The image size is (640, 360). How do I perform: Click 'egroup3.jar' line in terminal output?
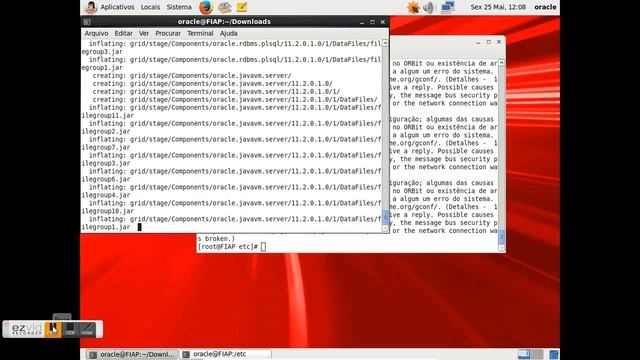102,52
